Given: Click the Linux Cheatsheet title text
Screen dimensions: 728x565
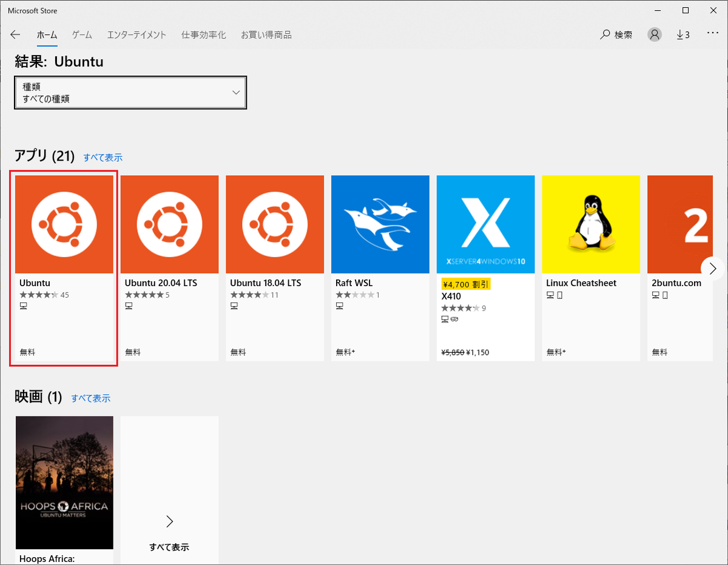Looking at the screenshot, I should pos(581,283).
